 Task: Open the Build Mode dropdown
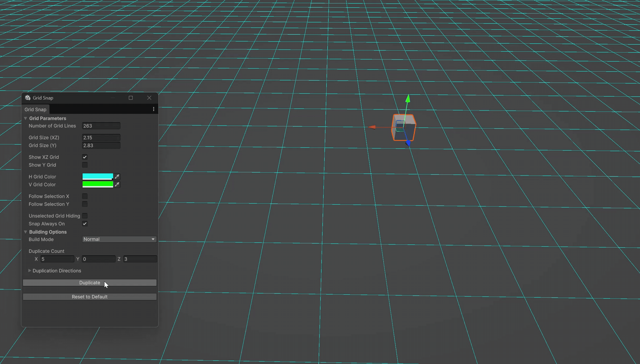pos(119,239)
